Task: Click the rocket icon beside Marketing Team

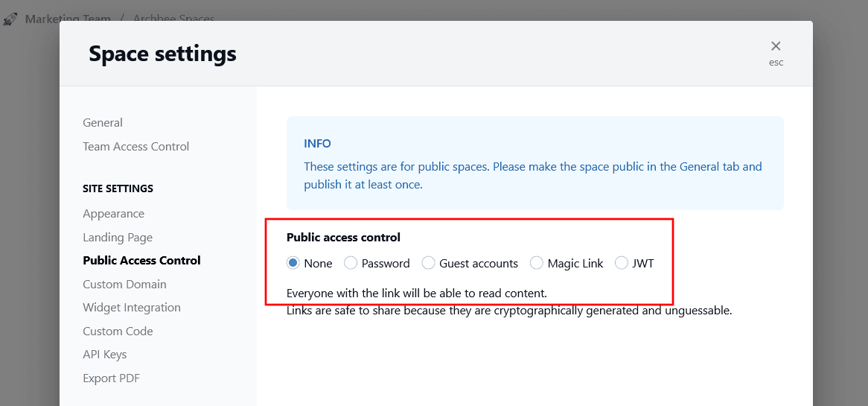Action: [x=10, y=19]
